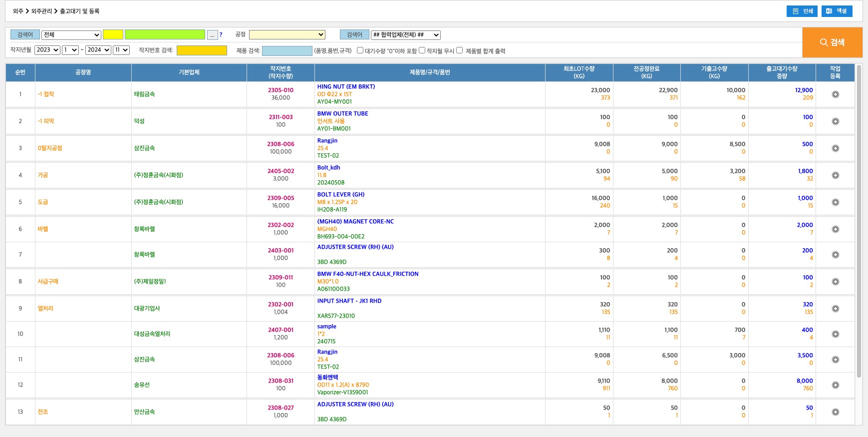Click the 외주관리 breadcrumb item
Screen dimensions: 868x437
click(41, 11)
